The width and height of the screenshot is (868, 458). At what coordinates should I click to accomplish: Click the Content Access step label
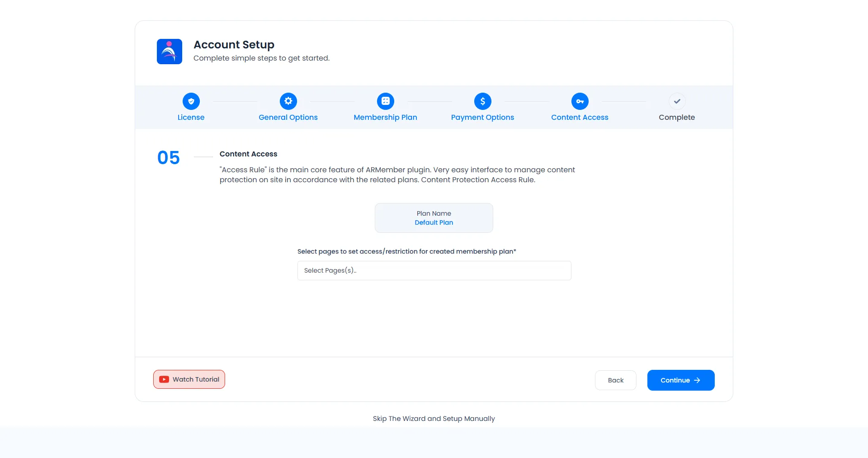pyautogui.click(x=580, y=117)
